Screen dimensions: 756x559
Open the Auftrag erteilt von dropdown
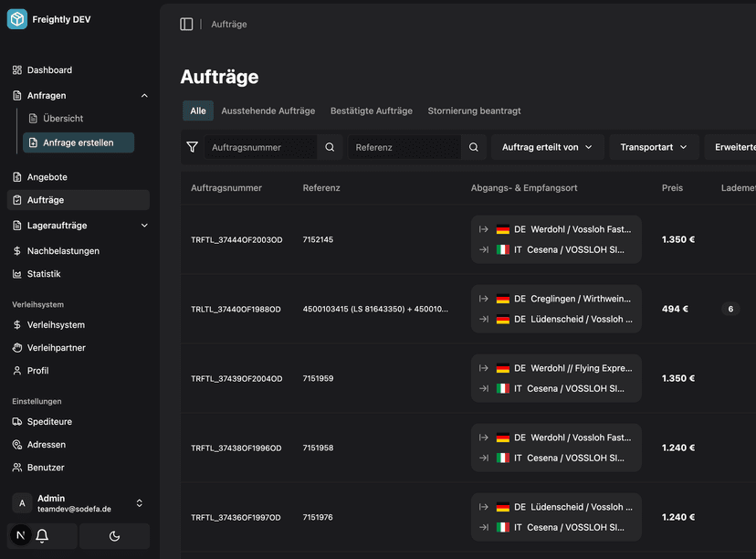pos(547,147)
